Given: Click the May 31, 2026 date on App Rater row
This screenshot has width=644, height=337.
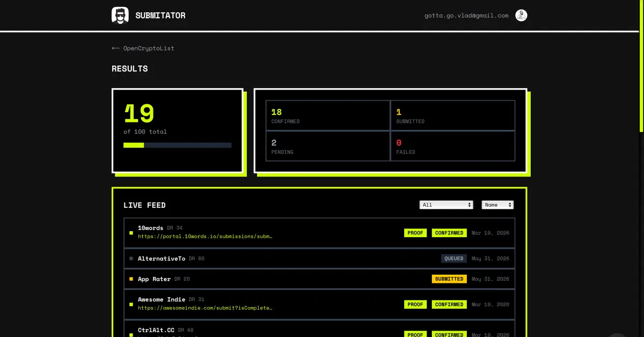Looking at the screenshot, I should [491, 279].
